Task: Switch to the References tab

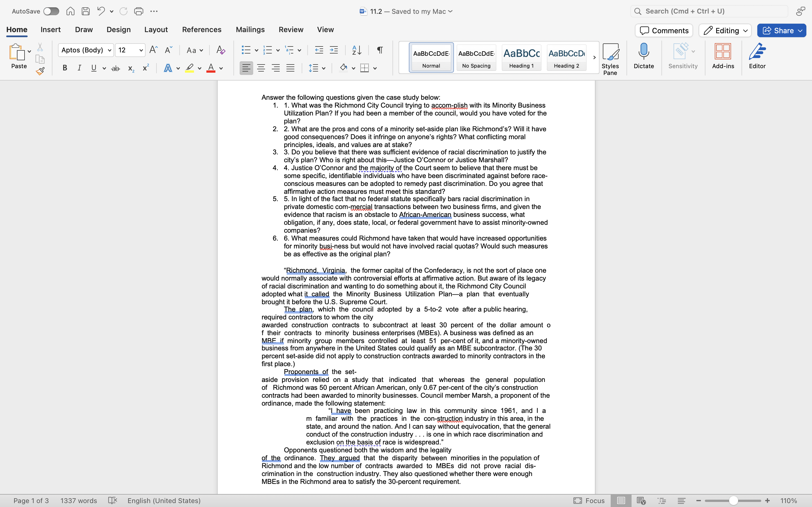Action: [x=202, y=30]
